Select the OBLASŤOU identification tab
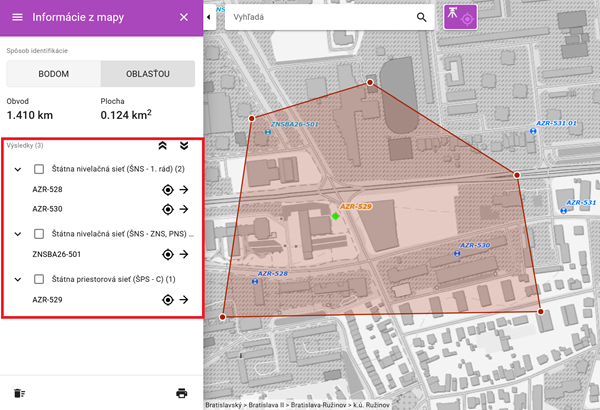The image size is (600, 410). pyautogui.click(x=148, y=74)
